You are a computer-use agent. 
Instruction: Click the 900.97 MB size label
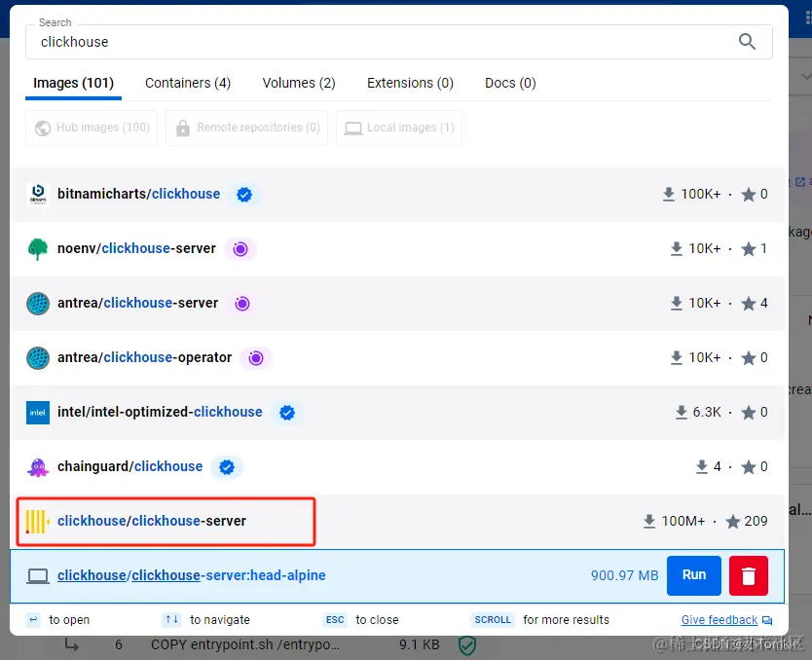[x=624, y=575]
